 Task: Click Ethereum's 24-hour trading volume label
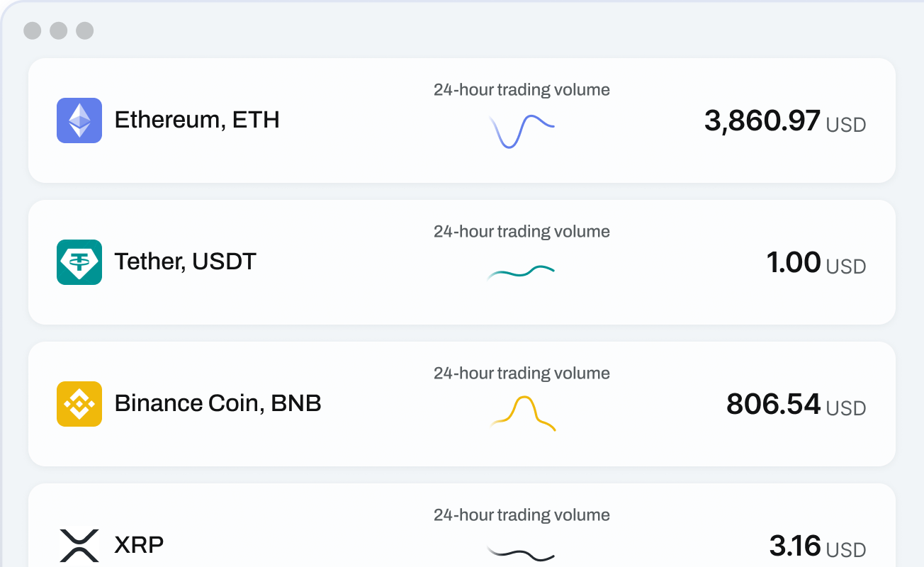pos(522,90)
